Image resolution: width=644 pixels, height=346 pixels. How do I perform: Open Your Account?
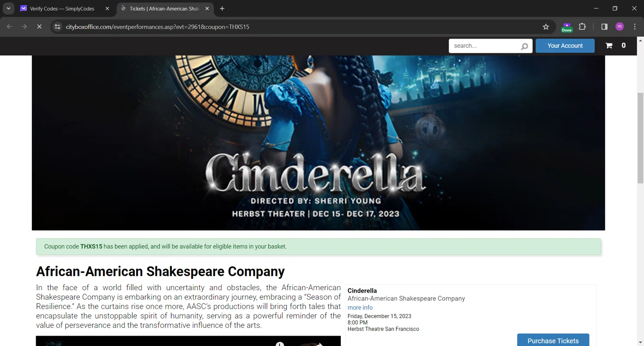point(565,46)
